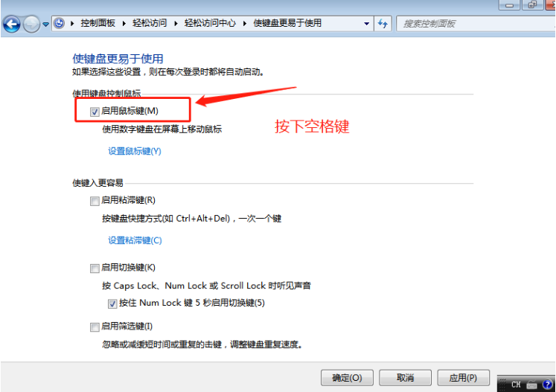Image resolution: width=556 pixels, height=392 pixels.
Task: Expand the address bar history dropdown
Action: tap(367, 24)
